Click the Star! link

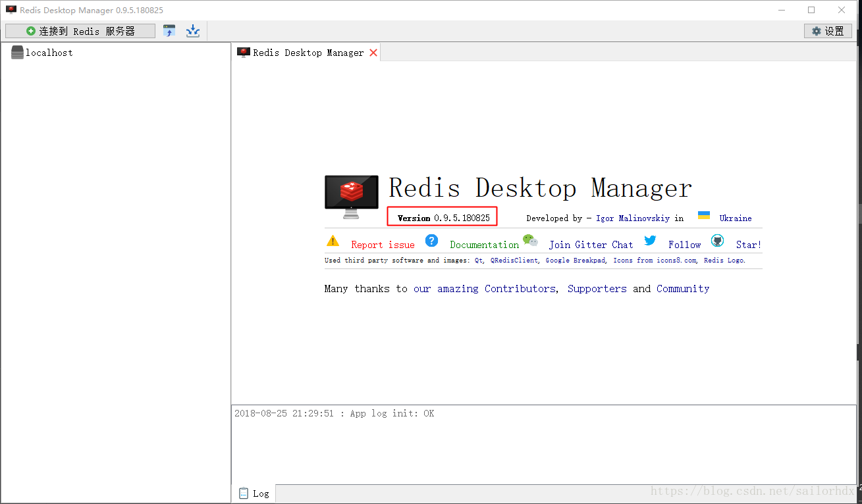coord(749,245)
